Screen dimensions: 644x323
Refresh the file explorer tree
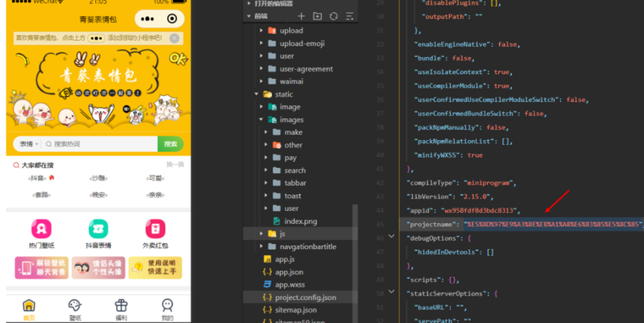coord(333,16)
